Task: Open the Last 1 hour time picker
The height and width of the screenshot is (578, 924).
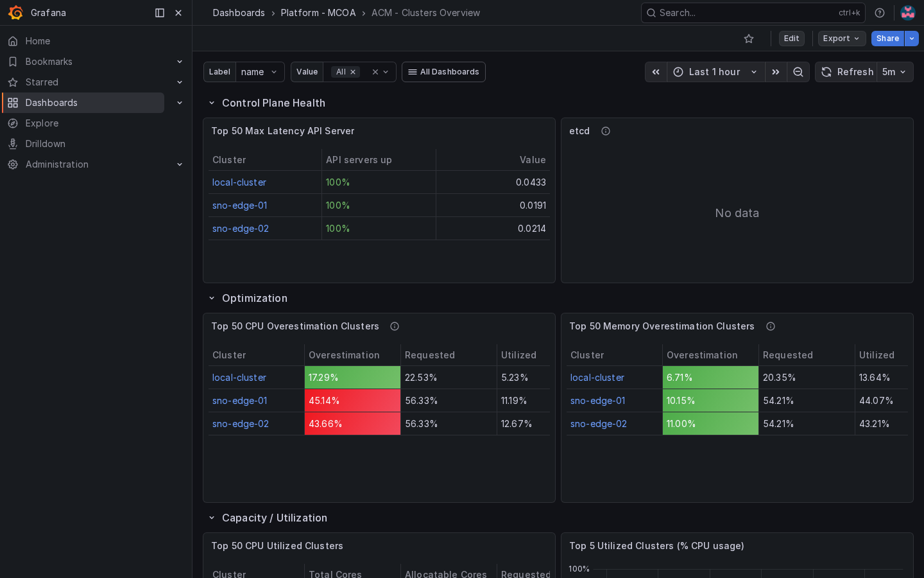Action: click(x=715, y=72)
